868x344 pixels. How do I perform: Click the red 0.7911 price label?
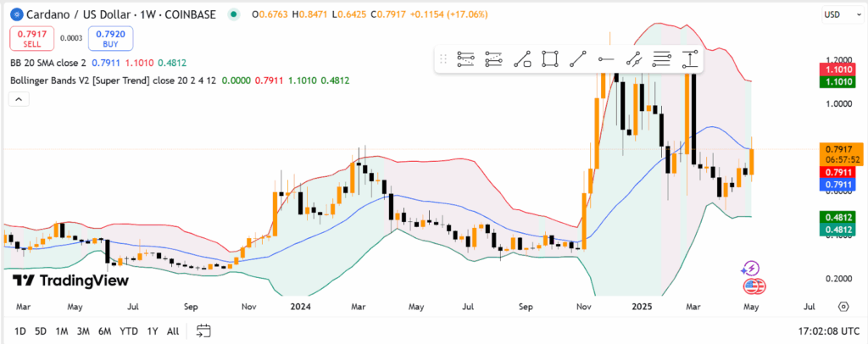(x=837, y=173)
